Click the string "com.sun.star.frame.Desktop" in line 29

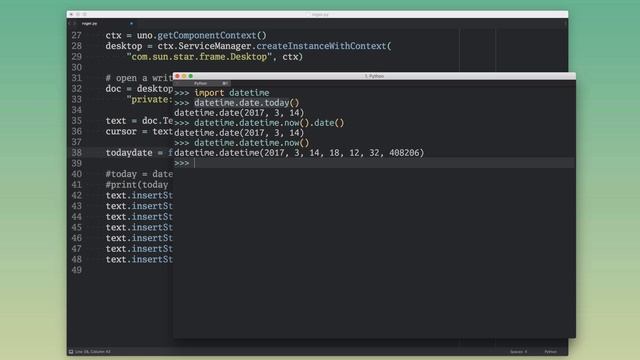[x=199, y=57]
